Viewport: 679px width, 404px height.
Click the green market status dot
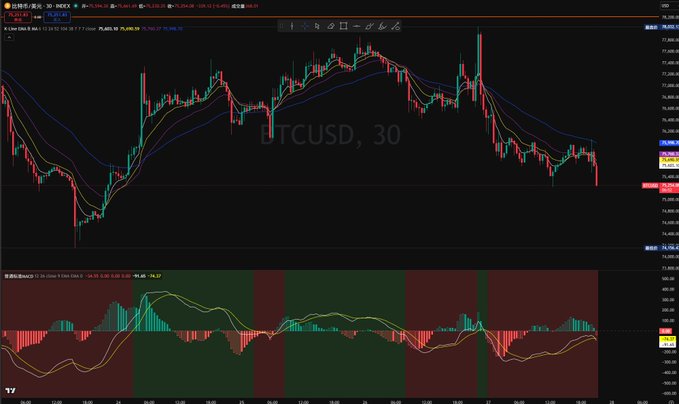[x=76, y=6]
